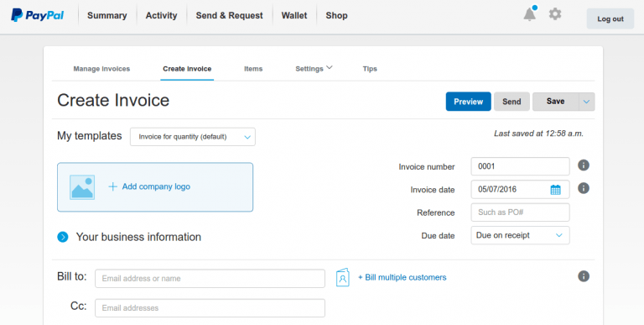Viewport: 644px width, 325px height.
Task: Open the Shop page
Action: (x=336, y=16)
